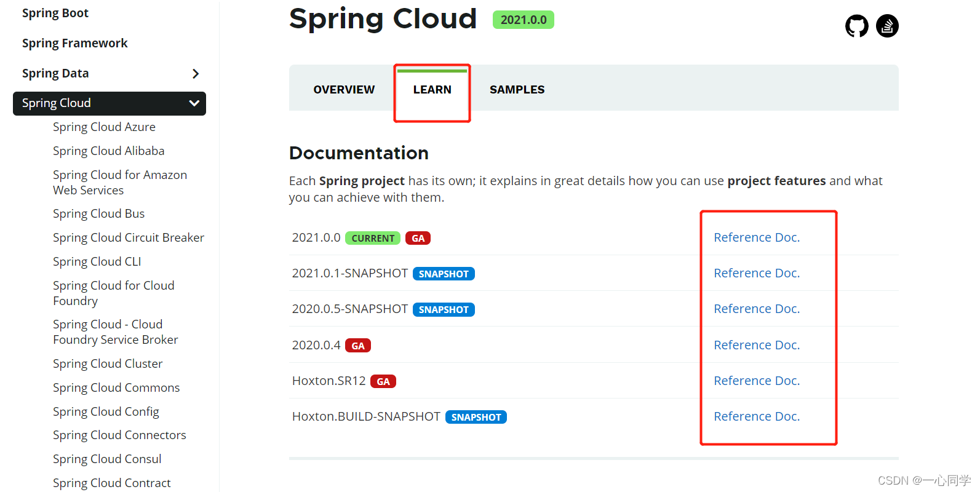Open the Stack Overflow icon link
This screenshot has width=980, height=492.
click(x=887, y=26)
